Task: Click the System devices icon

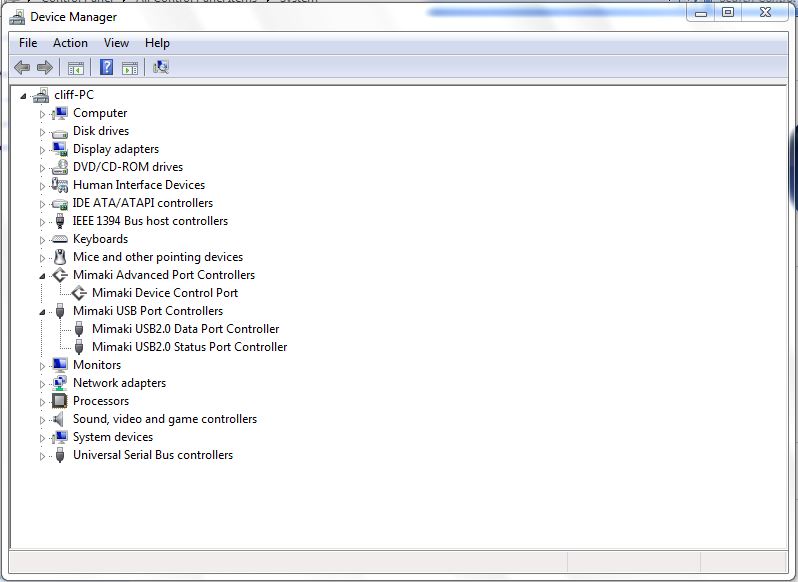Action: click(x=60, y=437)
